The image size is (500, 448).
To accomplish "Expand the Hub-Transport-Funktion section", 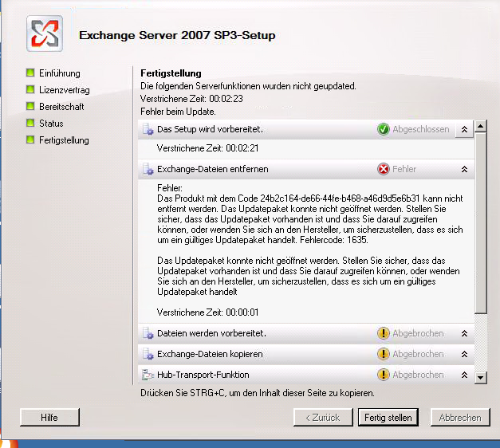I will (x=464, y=375).
